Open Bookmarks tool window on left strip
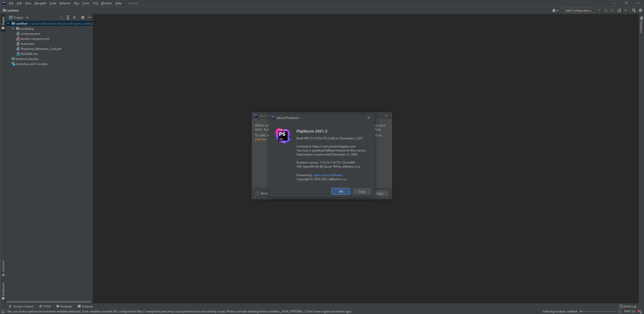The height and width of the screenshot is (314, 644). point(3,291)
